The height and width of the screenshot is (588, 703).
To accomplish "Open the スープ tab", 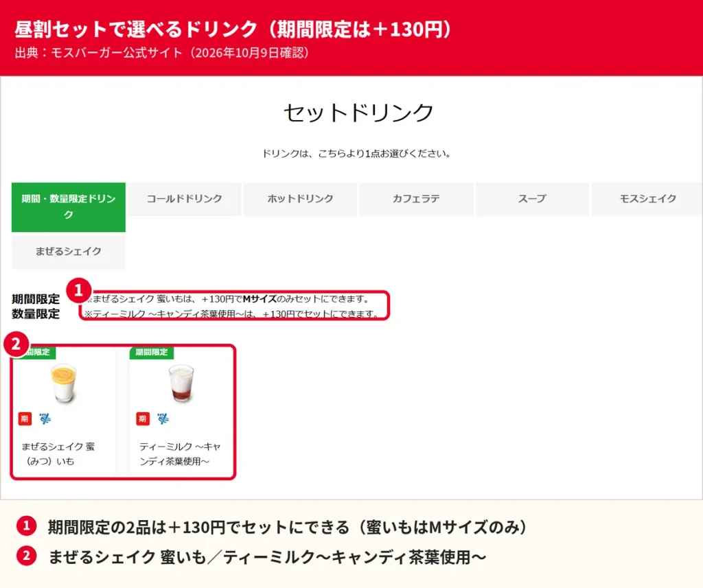I will pos(532,199).
